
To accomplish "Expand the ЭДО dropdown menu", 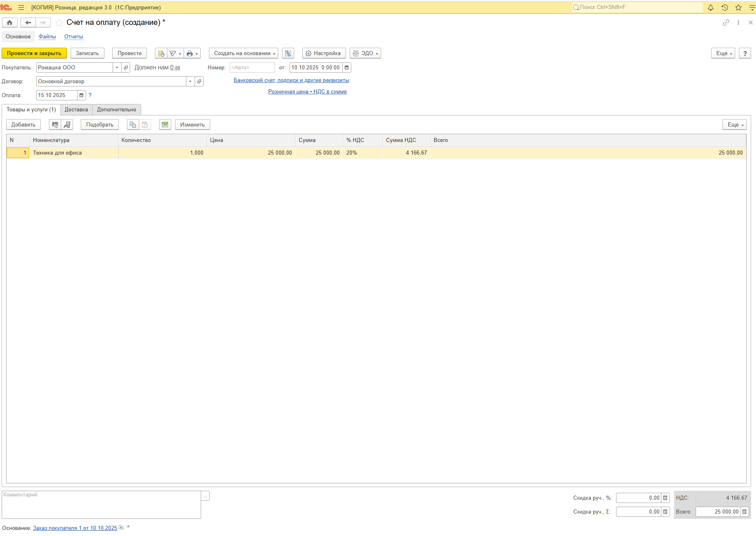I will [x=365, y=53].
